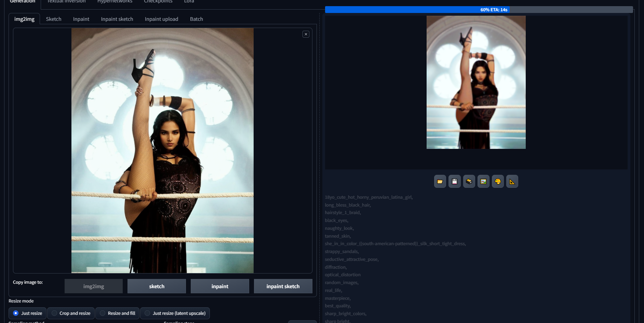Click the 'black_eyes,' prompt line
The height and width of the screenshot is (323, 644).
(337, 220)
